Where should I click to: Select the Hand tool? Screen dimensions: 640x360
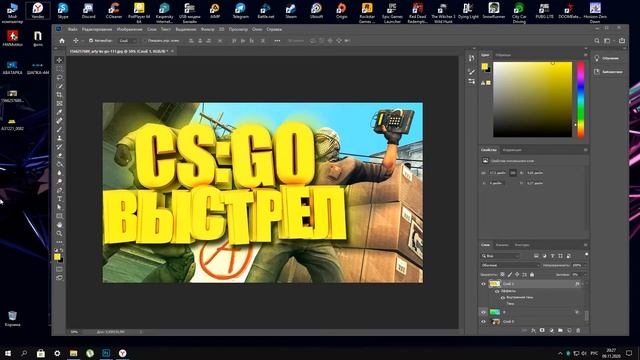(59, 224)
